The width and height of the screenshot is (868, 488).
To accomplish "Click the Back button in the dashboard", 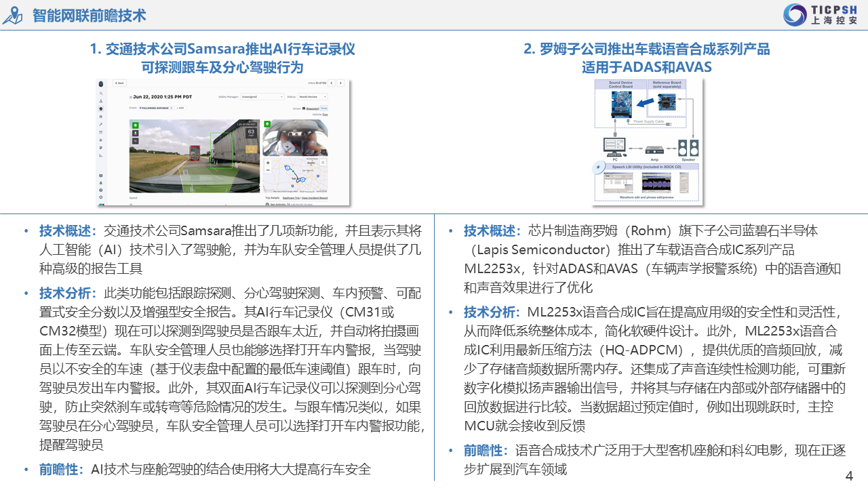I will pyautogui.click(x=119, y=83).
